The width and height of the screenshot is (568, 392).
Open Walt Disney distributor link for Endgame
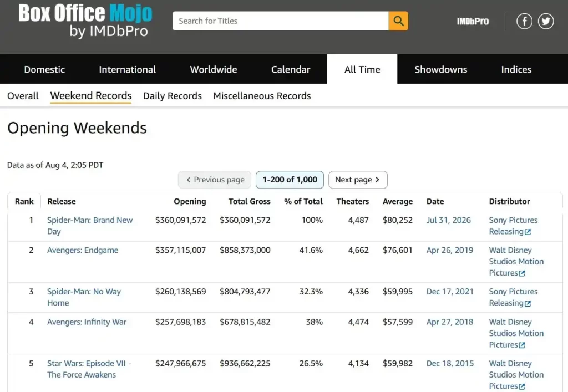[x=516, y=261]
